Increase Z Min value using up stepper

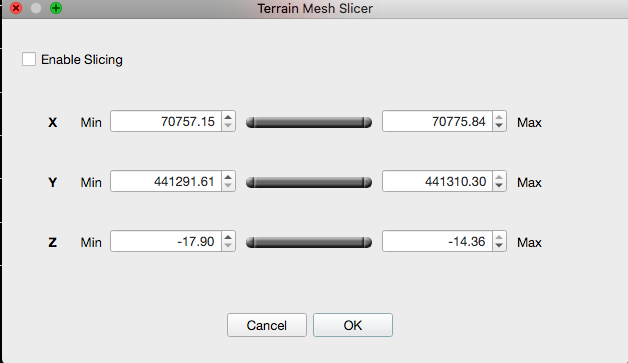click(x=228, y=237)
